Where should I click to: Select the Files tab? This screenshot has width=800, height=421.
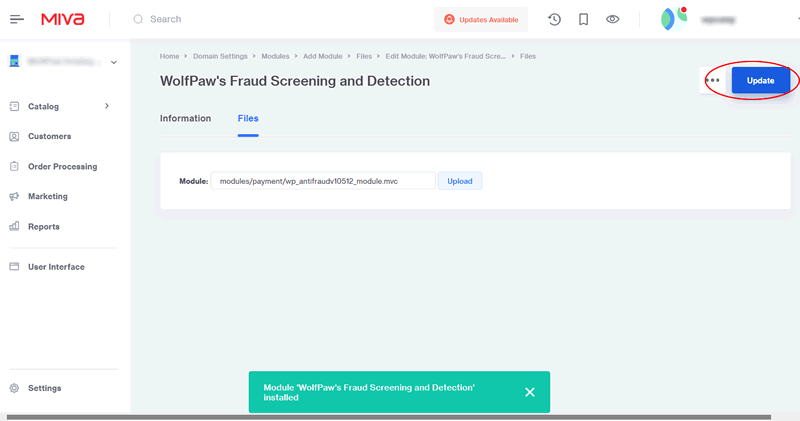tap(248, 118)
